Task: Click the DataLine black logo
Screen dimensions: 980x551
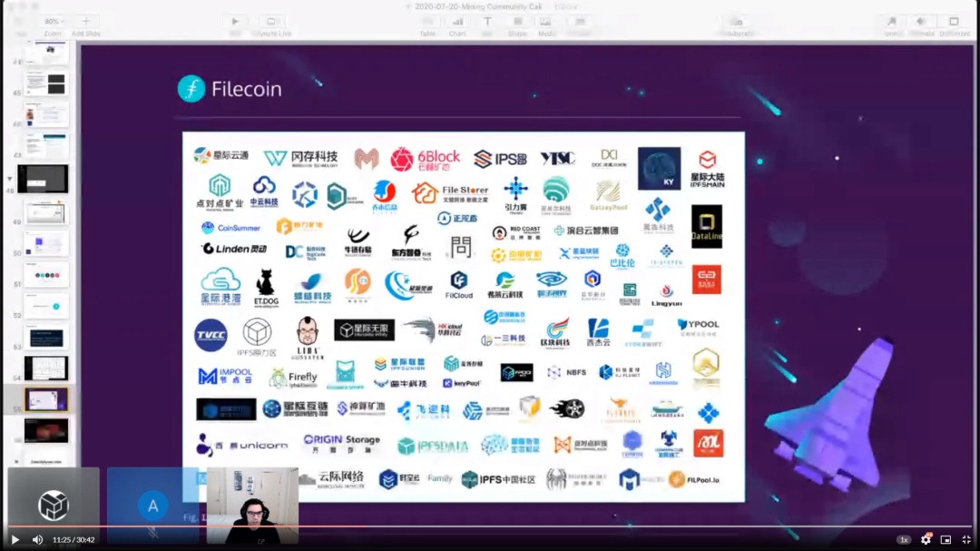Action: (707, 226)
